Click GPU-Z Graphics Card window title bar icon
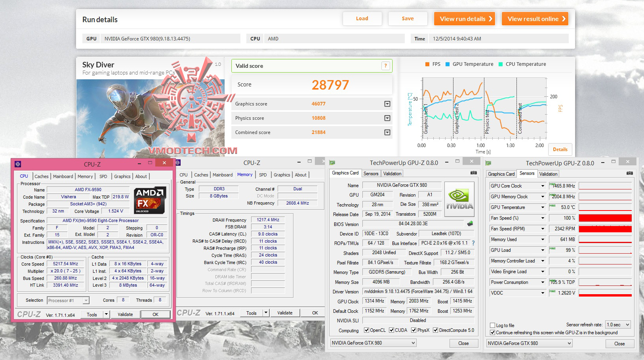The image size is (644, 360). pyautogui.click(x=332, y=163)
